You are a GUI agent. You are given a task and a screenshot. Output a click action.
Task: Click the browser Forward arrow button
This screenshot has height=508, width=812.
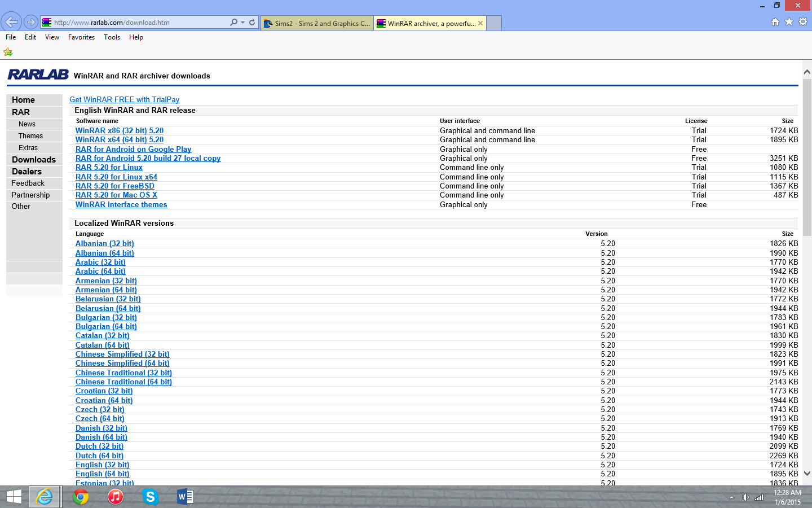tap(31, 23)
